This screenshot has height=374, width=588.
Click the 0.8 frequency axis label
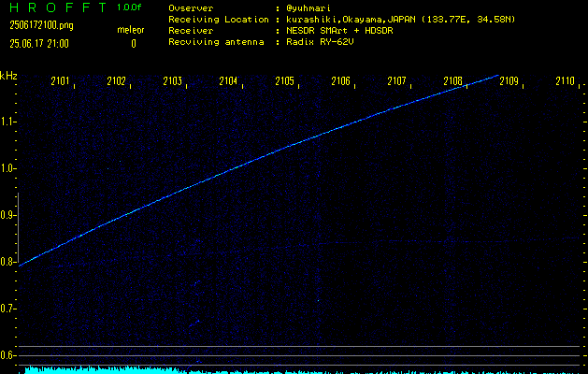[7, 262]
